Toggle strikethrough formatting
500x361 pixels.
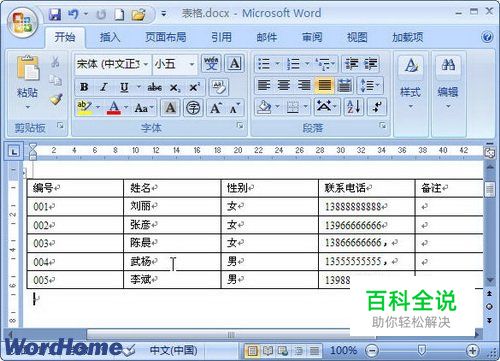coord(155,87)
